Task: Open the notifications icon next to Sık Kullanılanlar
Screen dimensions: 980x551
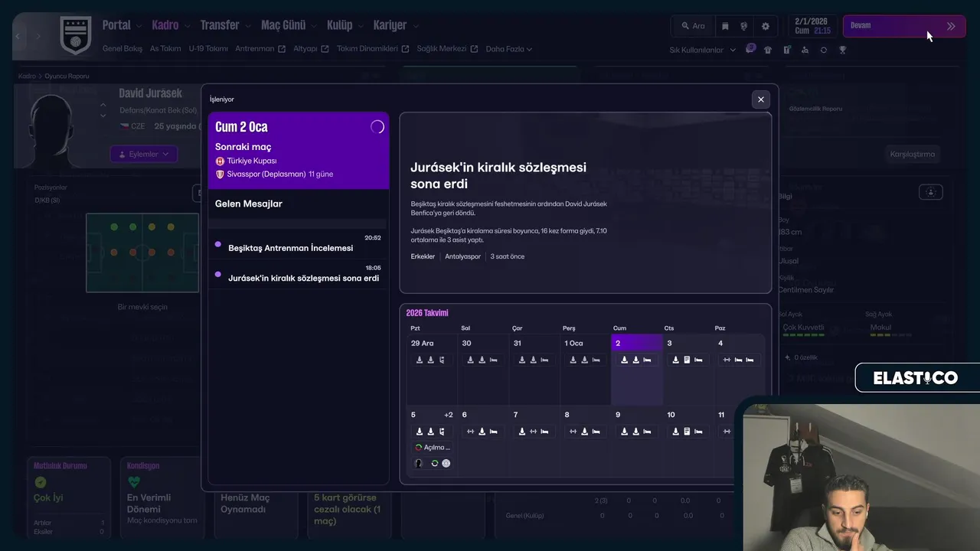Action: coord(750,49)
